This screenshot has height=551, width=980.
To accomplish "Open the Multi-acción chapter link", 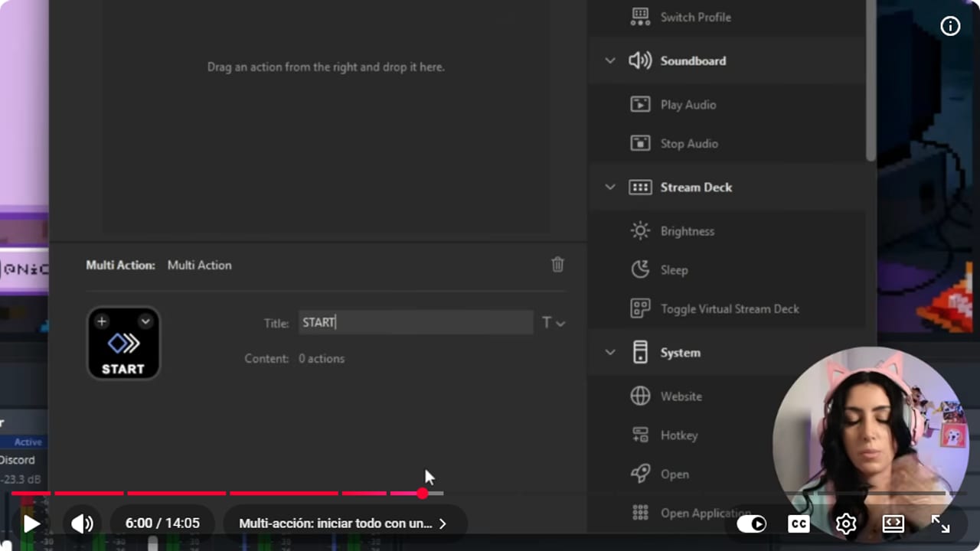I will (343, 523).
